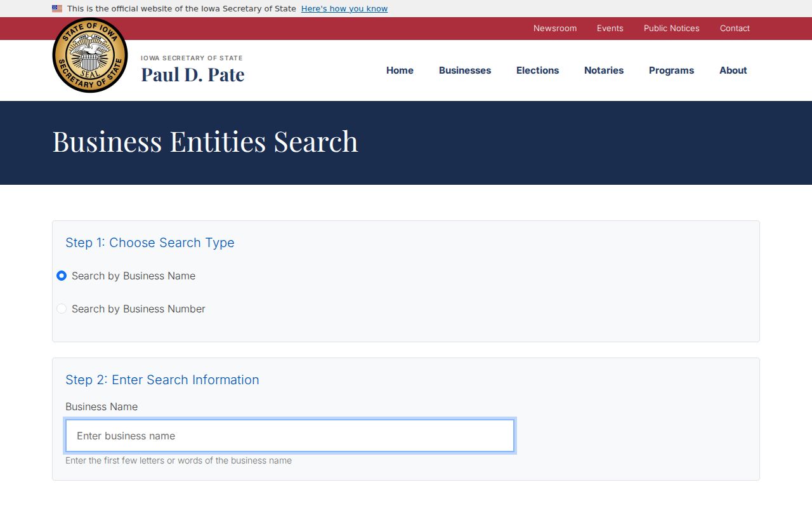Screen dimensions: 812x508
Task: Click the State of Iowa seal logo
Action: 90,55
